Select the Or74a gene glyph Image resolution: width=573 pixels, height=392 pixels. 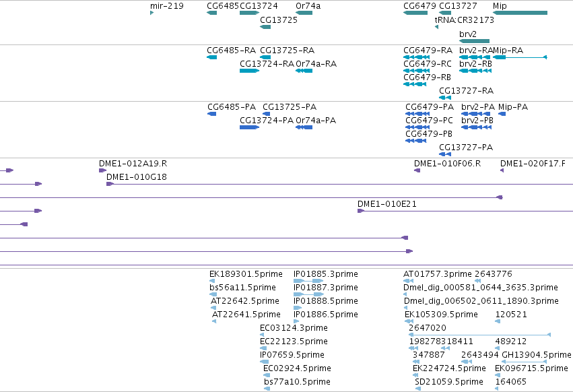click(304, 13)
